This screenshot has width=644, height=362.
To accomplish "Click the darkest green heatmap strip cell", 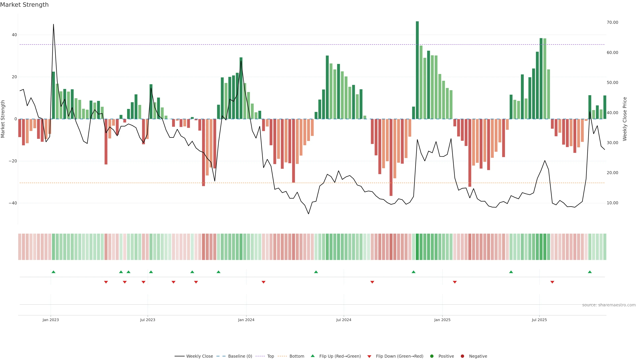I will (x=417, y=247).
